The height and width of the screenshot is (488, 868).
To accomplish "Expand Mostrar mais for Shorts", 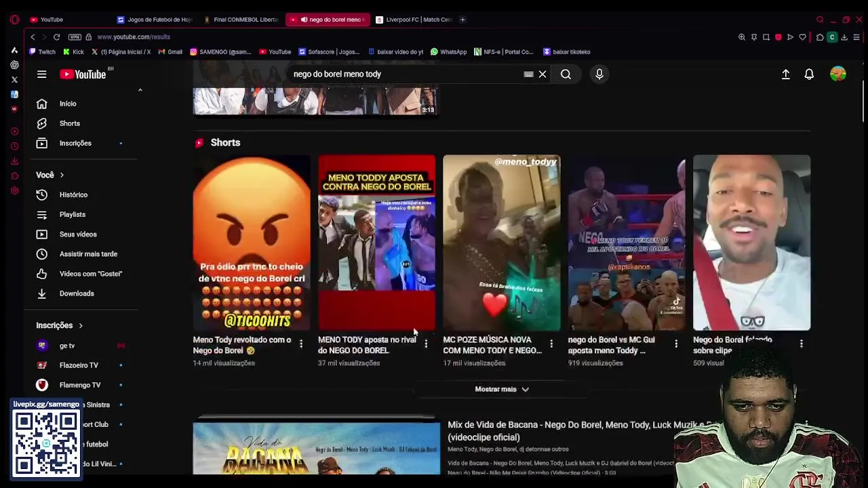I will pos(502,390).
